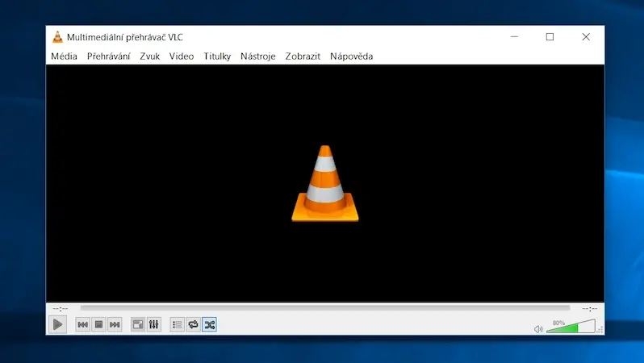Show the playlist icon
The image size is (644, 363).
pos(177,325)
